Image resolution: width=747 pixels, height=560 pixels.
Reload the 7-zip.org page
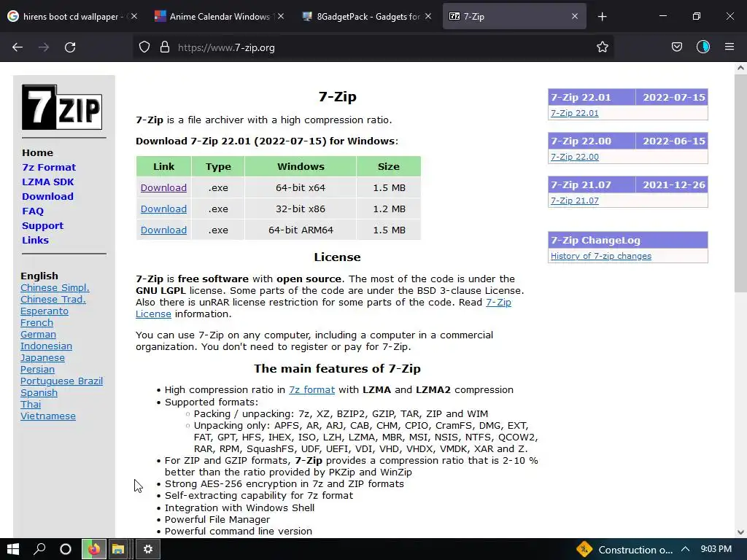pos(70,47)
